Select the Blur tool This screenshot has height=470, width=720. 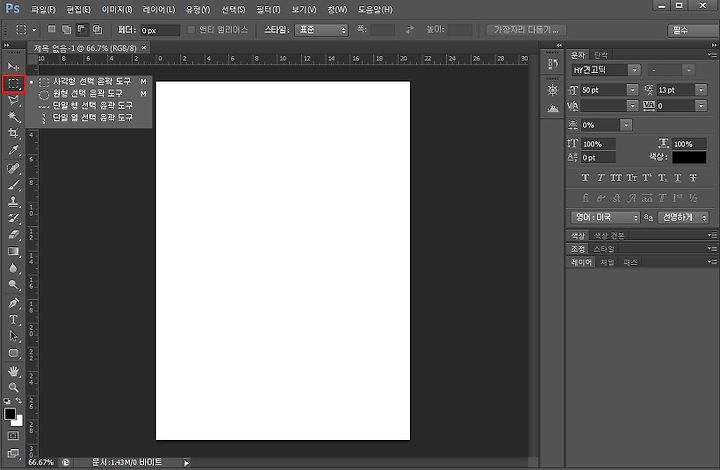(x=13, y=268)
